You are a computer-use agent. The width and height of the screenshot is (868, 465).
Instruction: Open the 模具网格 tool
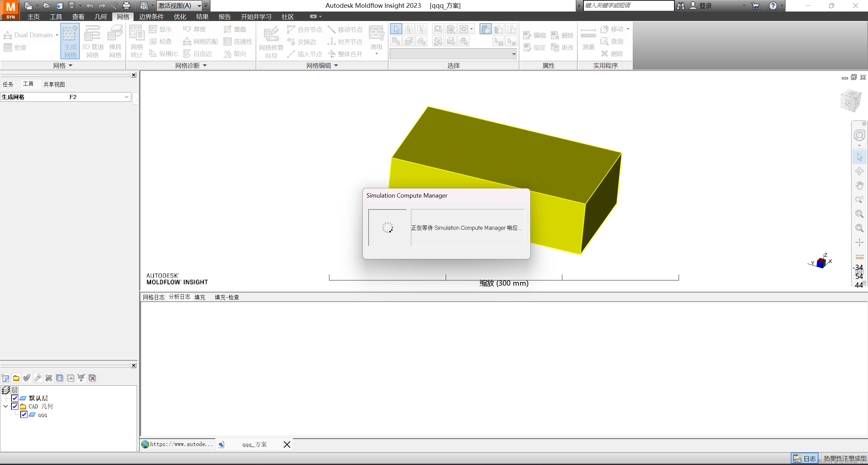115,41
